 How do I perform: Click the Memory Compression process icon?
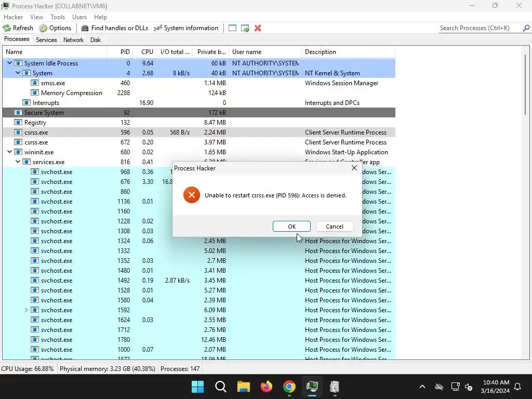[35, 92]
